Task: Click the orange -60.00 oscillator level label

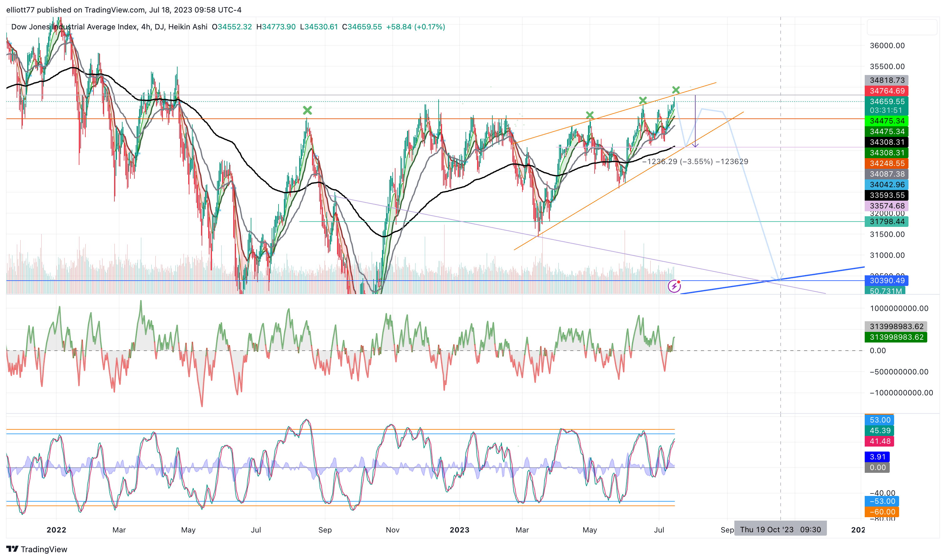Action: pos(882,512)
